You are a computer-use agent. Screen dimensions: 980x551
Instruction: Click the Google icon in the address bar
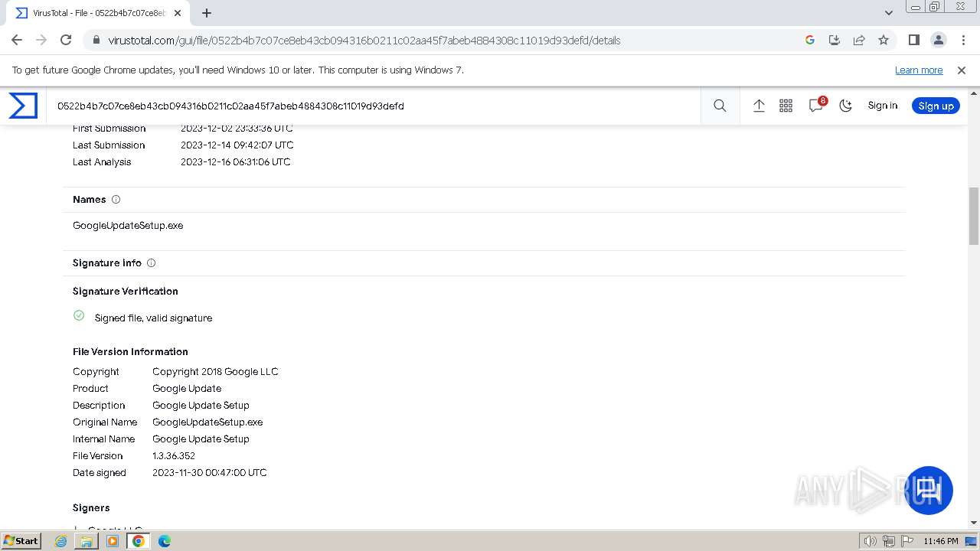[x=810, y=40]
